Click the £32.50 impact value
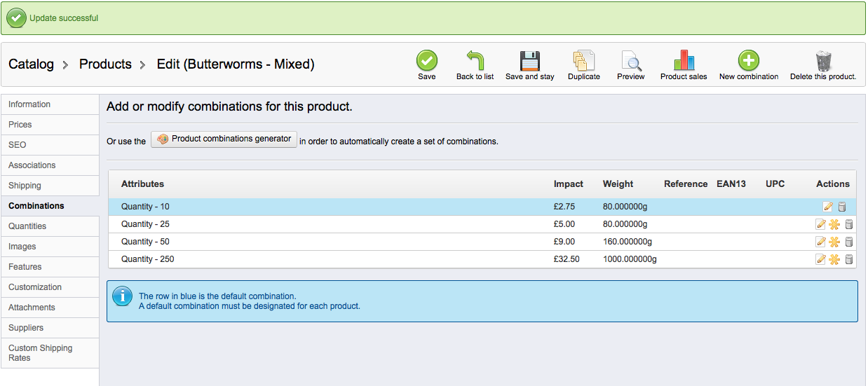868x386 pixels. [x=567, y=259]
